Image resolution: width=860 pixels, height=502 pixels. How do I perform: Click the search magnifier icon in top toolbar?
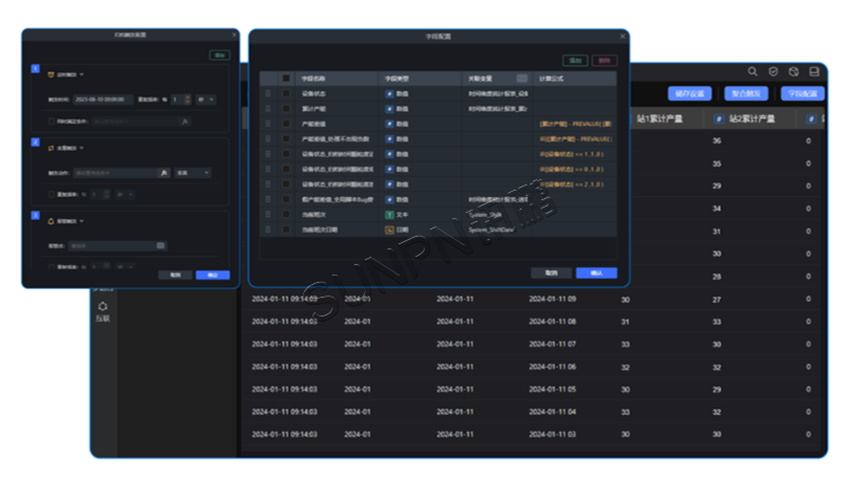753,72
